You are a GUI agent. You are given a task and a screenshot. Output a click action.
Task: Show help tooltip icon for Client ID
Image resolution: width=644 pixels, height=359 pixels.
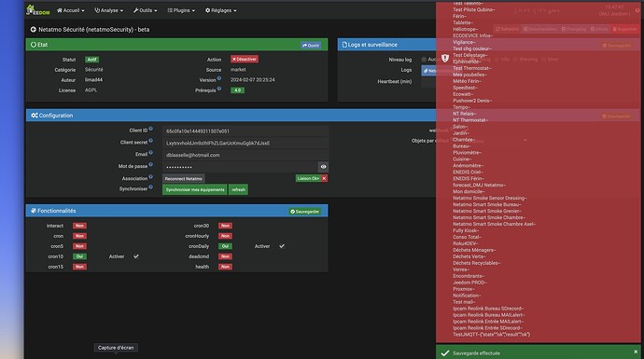tap(150, 129)
